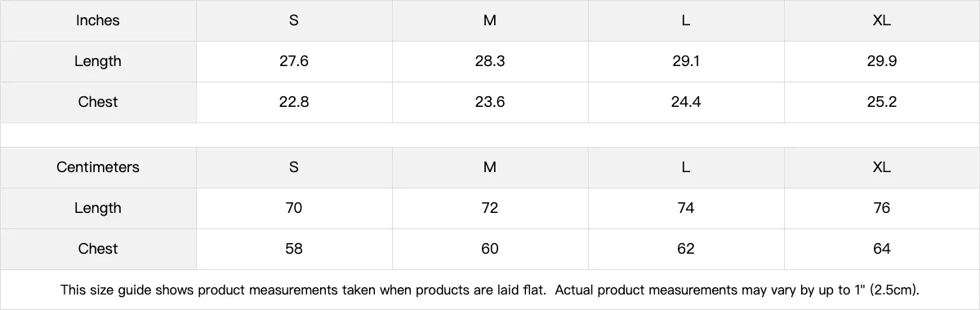Click the 74 centimeter length cell
980x310 pixels.
[686, 208]
